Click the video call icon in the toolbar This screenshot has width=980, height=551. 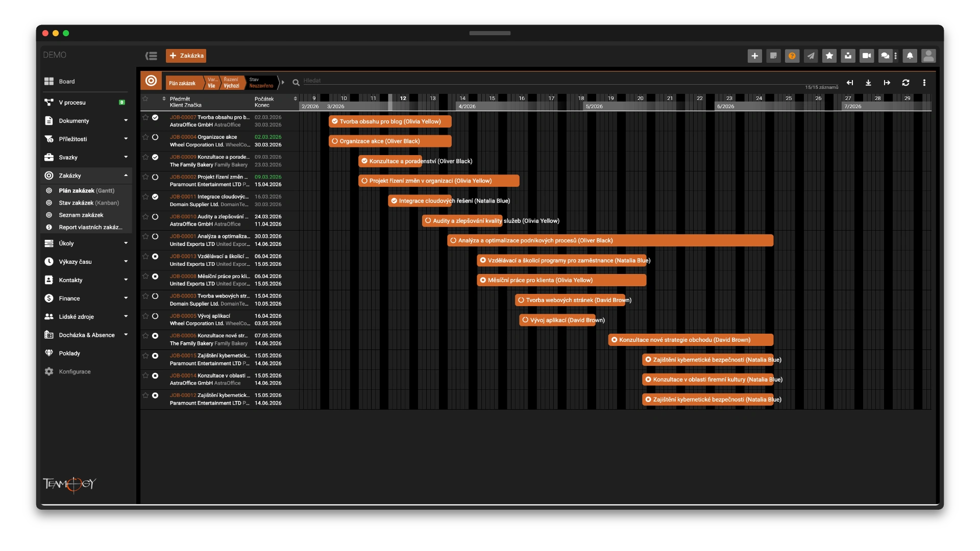point(866,56)
